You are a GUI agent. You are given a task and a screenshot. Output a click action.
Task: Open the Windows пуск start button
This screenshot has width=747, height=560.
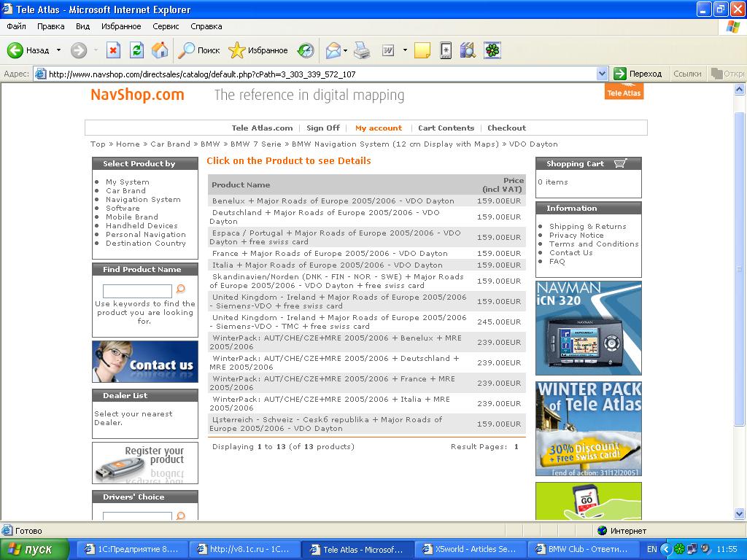pos(35,549)
